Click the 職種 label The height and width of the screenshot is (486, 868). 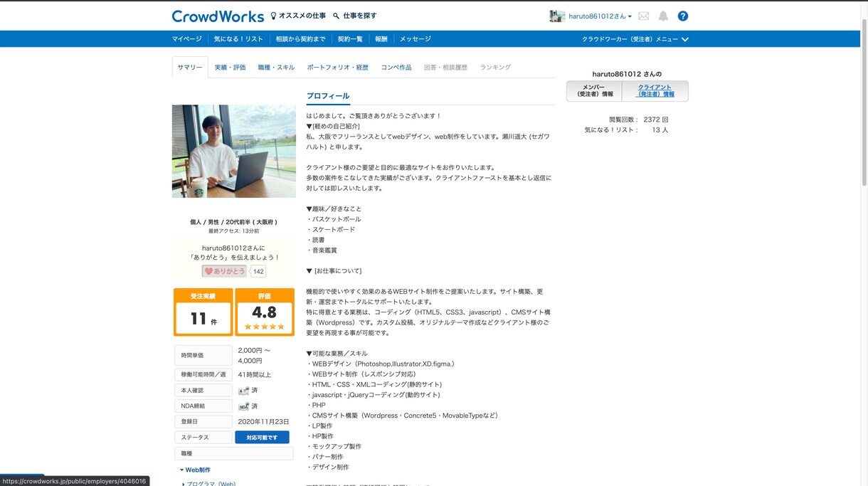pyautogui.click(x=234, y=453)
